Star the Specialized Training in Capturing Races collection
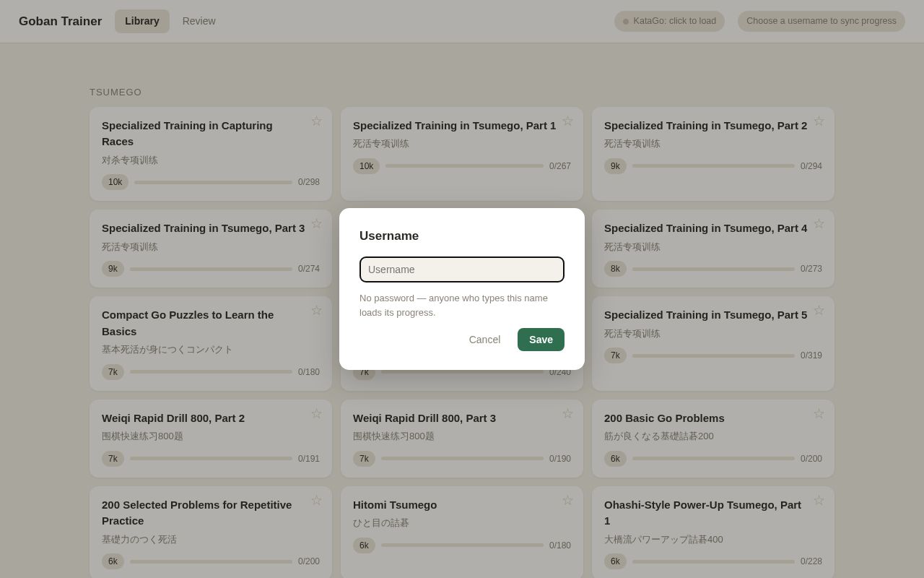 click(x=316, y=121)
